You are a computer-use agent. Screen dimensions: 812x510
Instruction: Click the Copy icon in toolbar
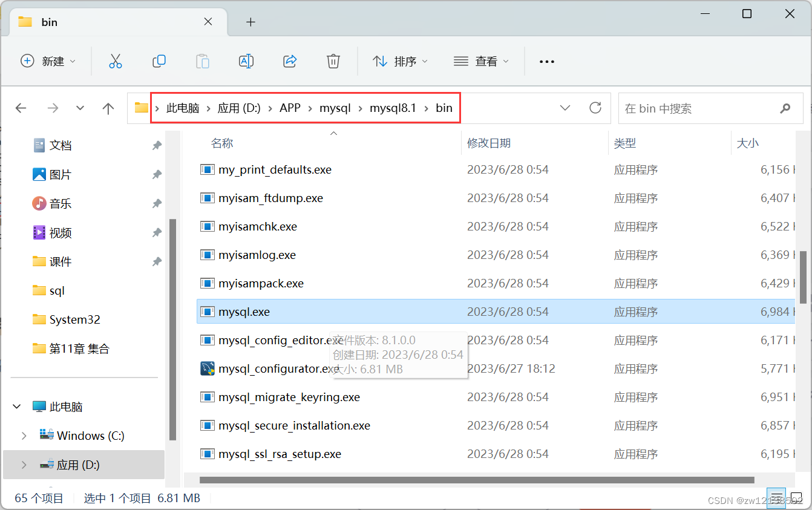click(x=159, y=61)
